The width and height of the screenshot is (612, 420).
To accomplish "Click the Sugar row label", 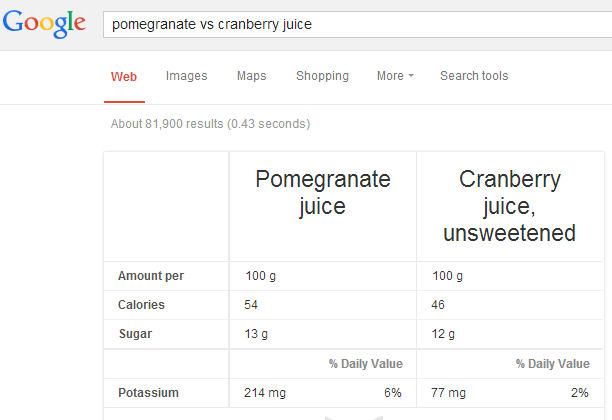I will (134, 334).
